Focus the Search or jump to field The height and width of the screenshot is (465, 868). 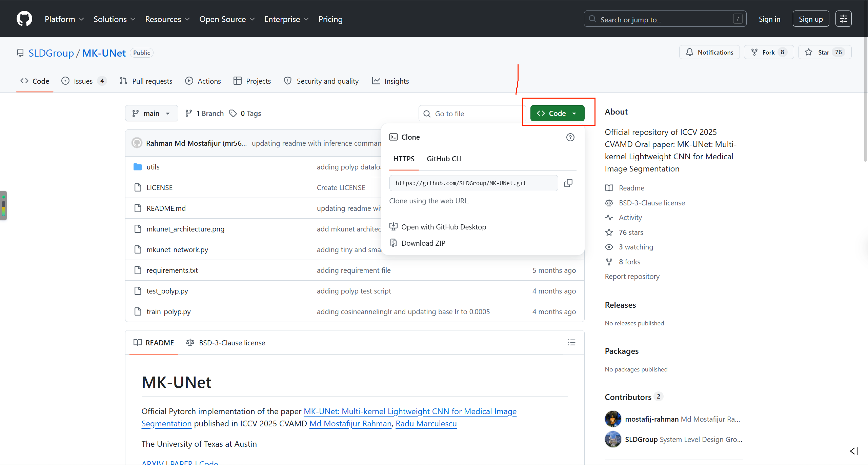click(665, 19)
